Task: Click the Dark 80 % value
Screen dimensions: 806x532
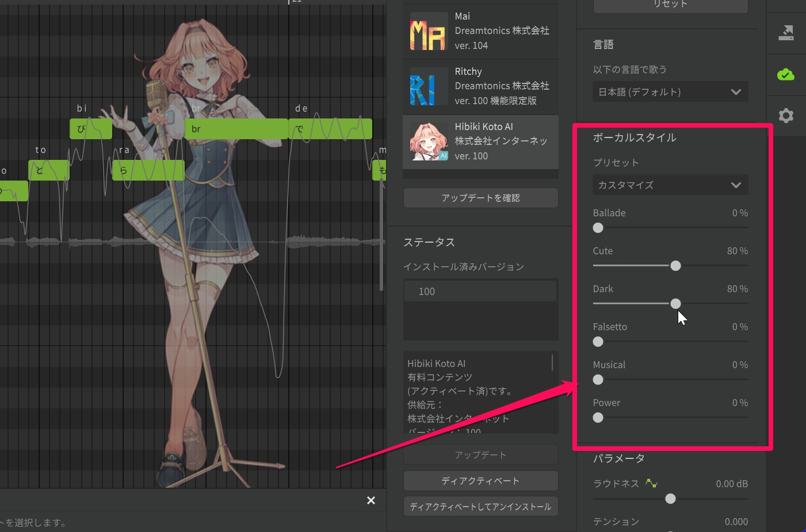Action: click(738, 289)
